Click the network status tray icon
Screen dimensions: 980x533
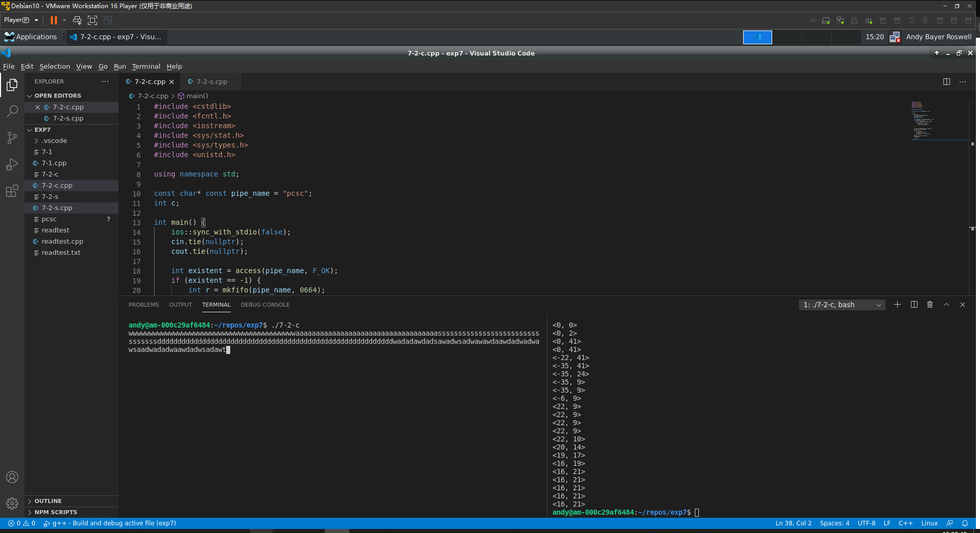(895, 37)
